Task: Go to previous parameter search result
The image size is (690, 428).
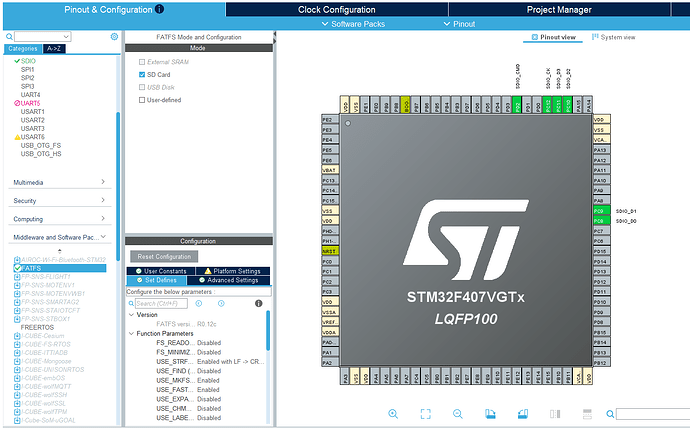Action: (x=199, y=304)
